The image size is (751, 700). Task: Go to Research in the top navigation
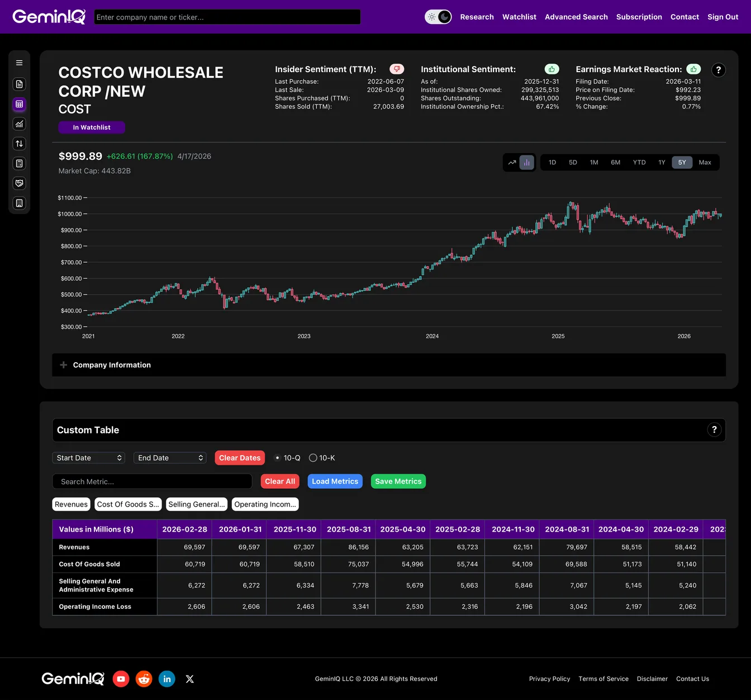(x=477, y=17)
